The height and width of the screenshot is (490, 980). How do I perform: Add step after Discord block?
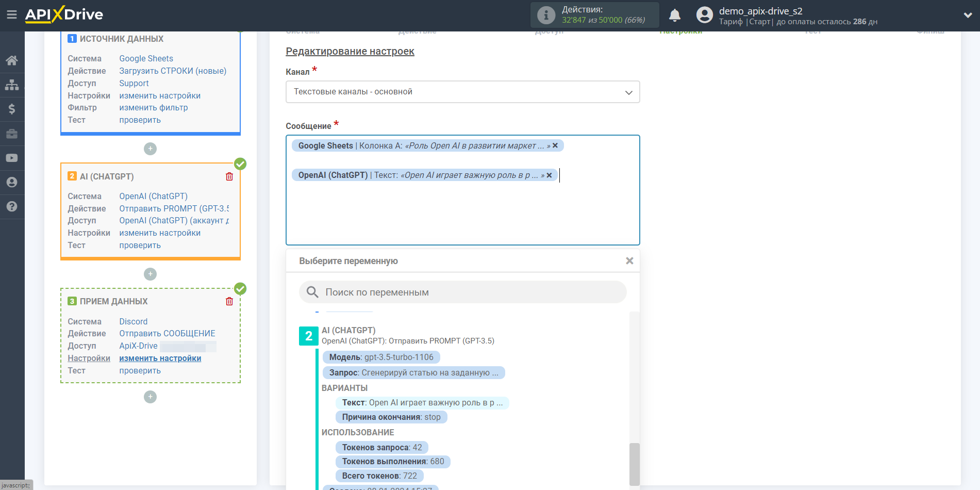(150, 397)
